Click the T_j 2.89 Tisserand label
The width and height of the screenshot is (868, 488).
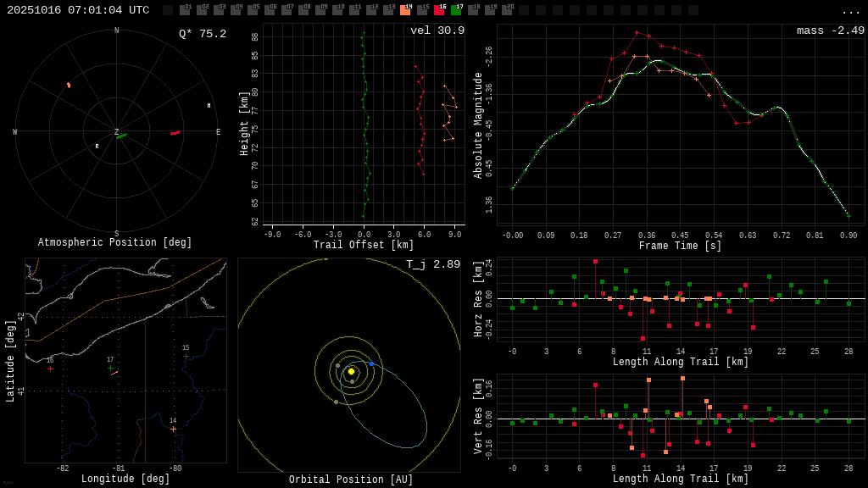click(x=432, y=264)
